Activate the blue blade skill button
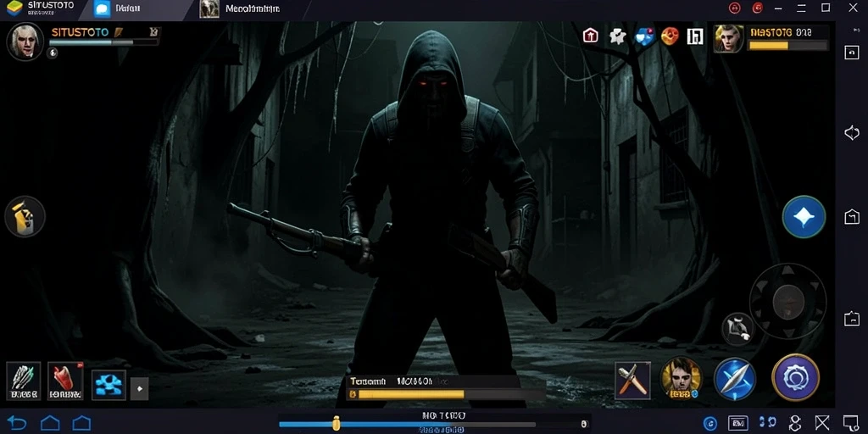The width and height of the screenshot is (868, 434). tap(735, 379)
